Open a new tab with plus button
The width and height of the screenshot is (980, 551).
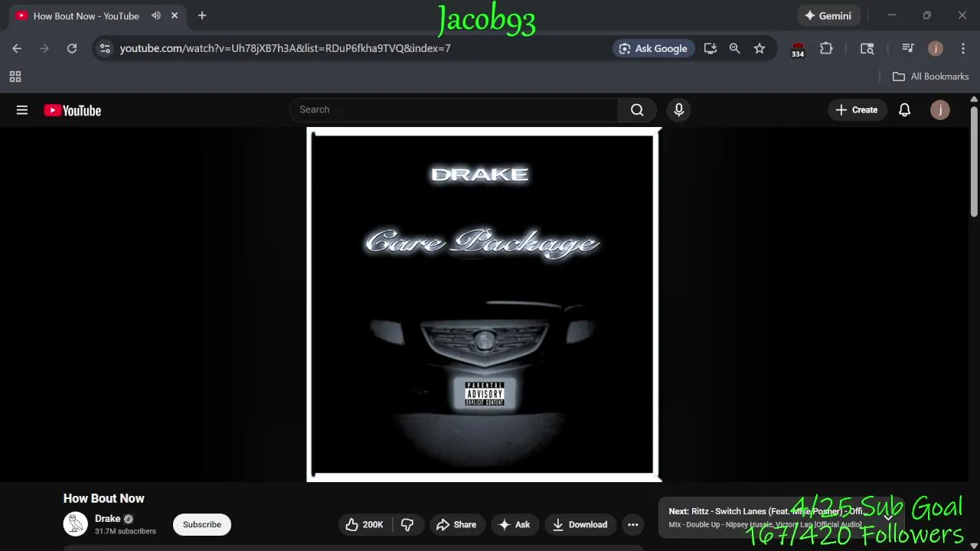click(202, 15)
